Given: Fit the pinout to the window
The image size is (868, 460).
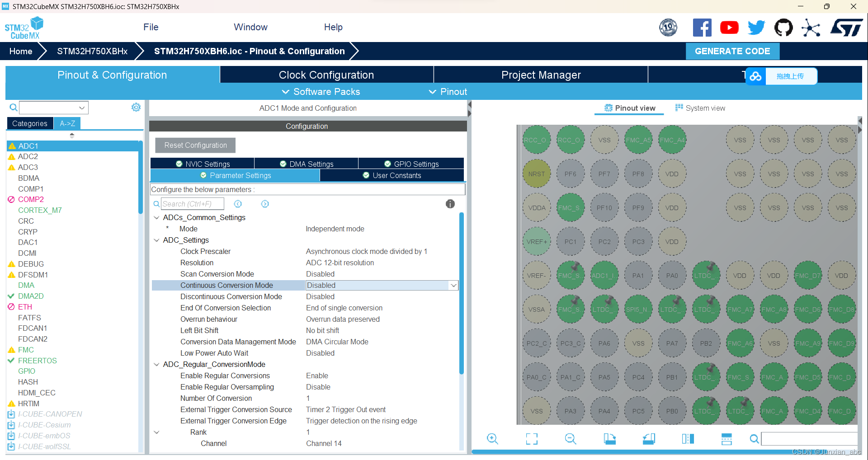Looking at the screenshot, I should tap(532, 439).
